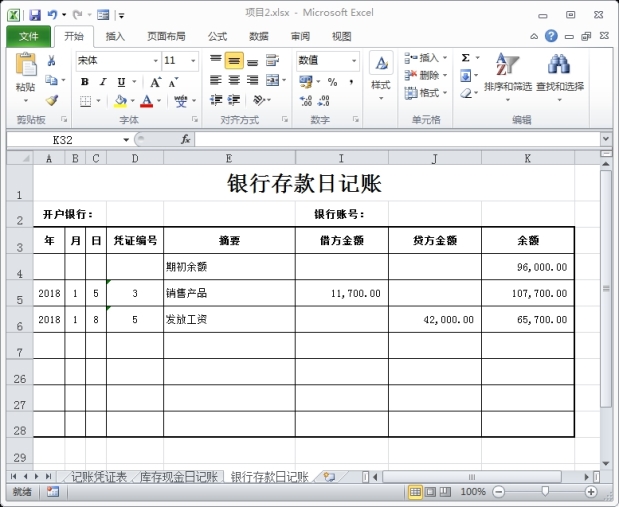Center cell text horizontally

(x=234, y=80)
